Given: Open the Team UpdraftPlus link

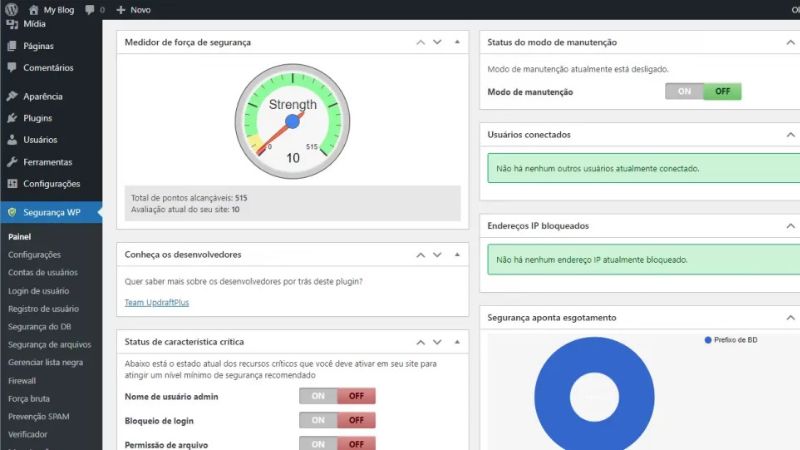Looking at the screenshot, I should coord(158,302).
